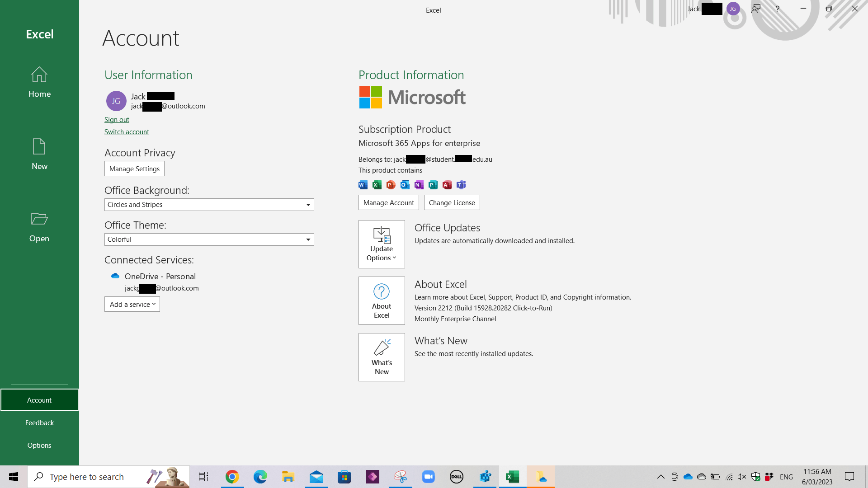Click the OneDrive cloud icon in system tray
868x488 pixels.
pos(688,477)
